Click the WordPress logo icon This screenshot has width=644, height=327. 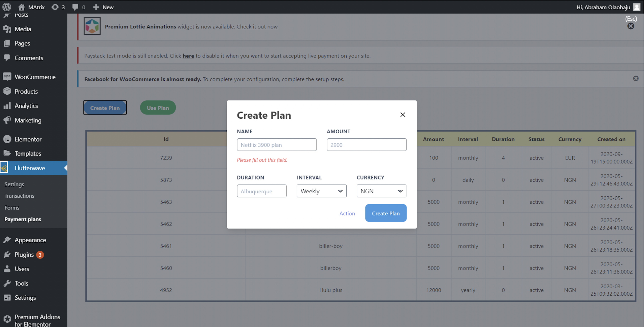click(x=7, y=7)
